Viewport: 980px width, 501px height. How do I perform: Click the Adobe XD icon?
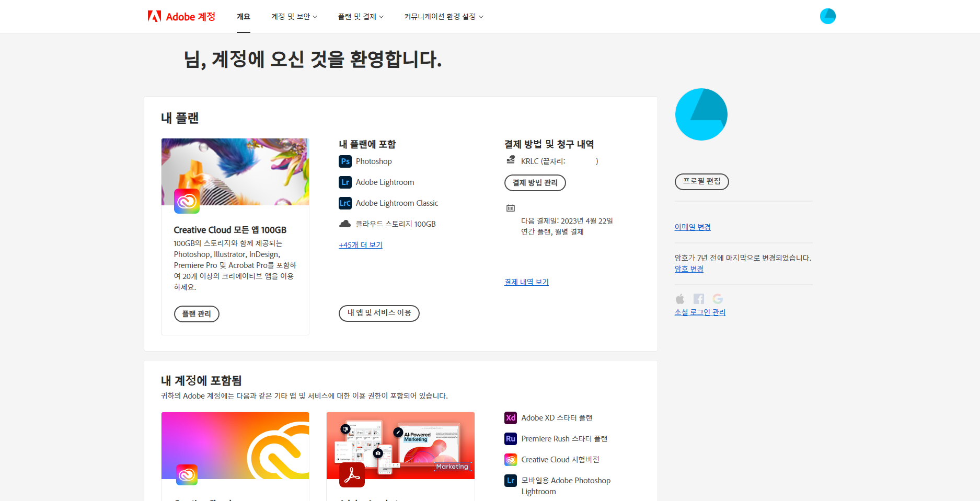point(511,418)
